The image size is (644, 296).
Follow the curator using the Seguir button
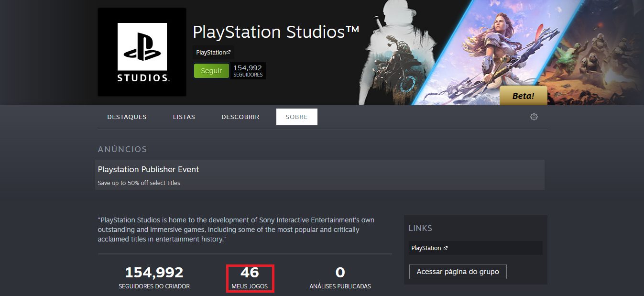(211, 70)
